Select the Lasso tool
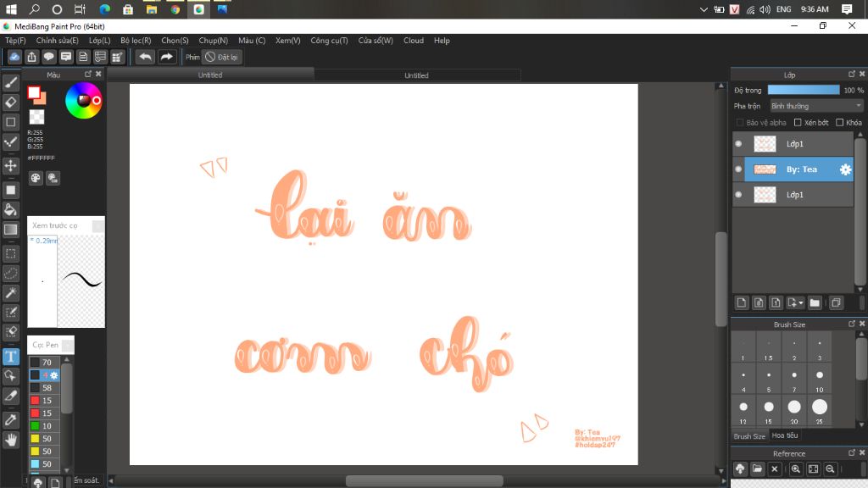 10,274
